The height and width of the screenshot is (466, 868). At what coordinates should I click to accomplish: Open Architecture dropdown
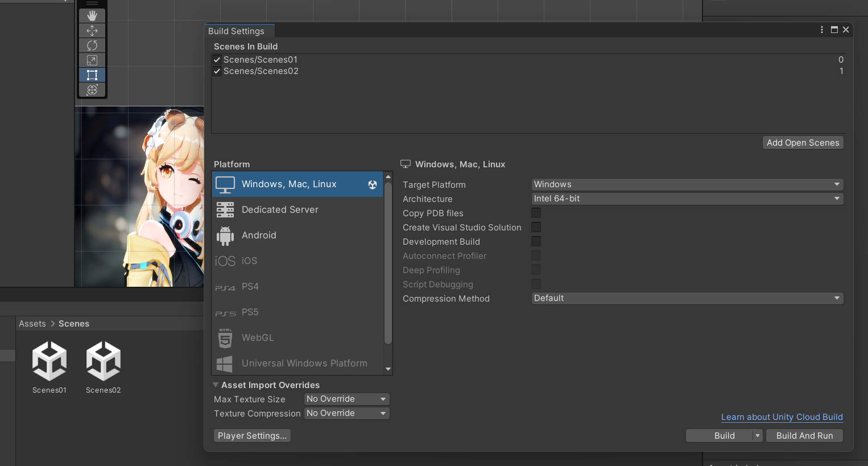click(x=687, y=199)
